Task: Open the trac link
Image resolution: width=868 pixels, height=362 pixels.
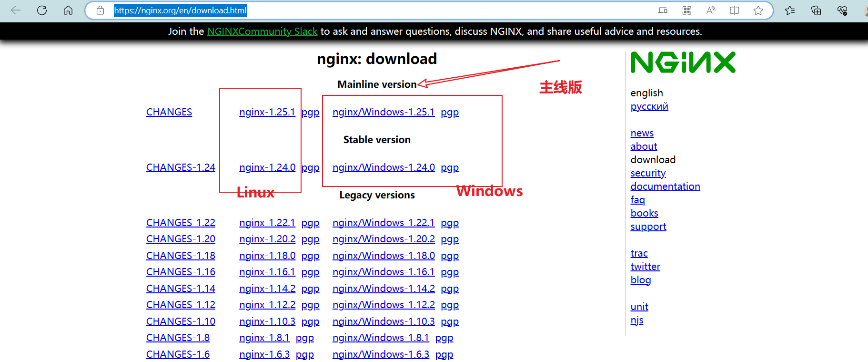Action: coord(639,253)
